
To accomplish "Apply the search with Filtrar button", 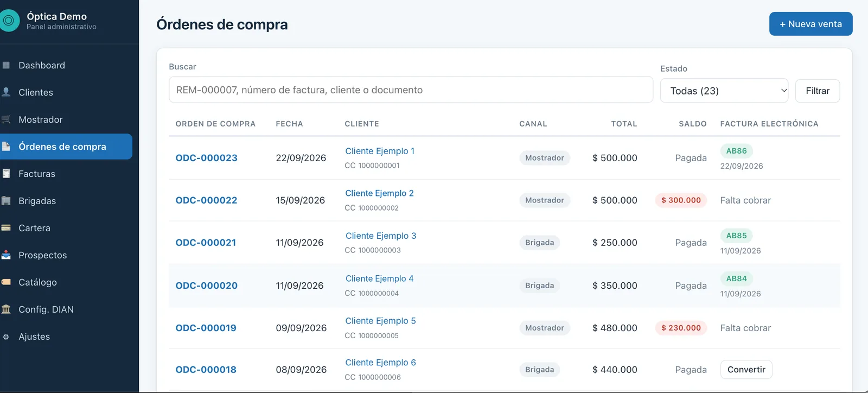I will pos(818,91).
